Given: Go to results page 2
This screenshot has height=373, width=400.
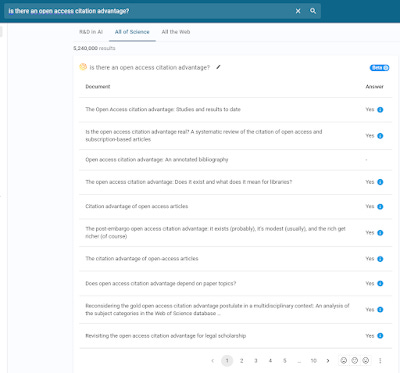Looking at the screenshot, I should coord(242,361).
